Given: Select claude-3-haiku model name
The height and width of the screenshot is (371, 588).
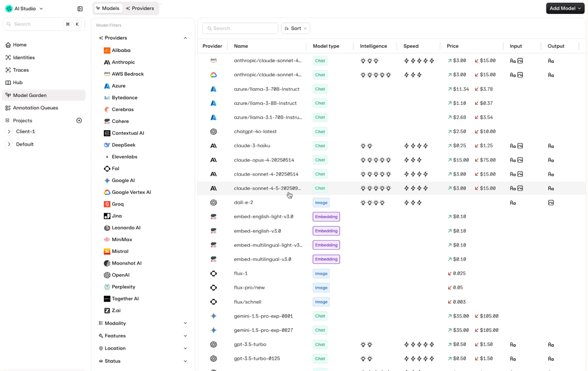Looking at the screenshot, I should [252, 146].
